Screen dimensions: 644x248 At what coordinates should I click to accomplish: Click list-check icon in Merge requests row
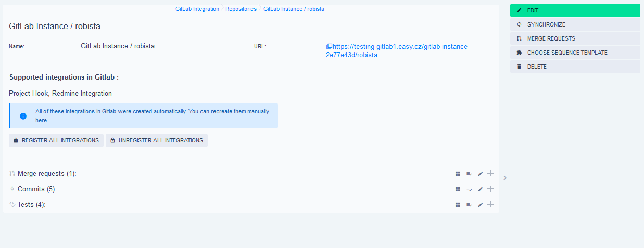click(469, 174)
